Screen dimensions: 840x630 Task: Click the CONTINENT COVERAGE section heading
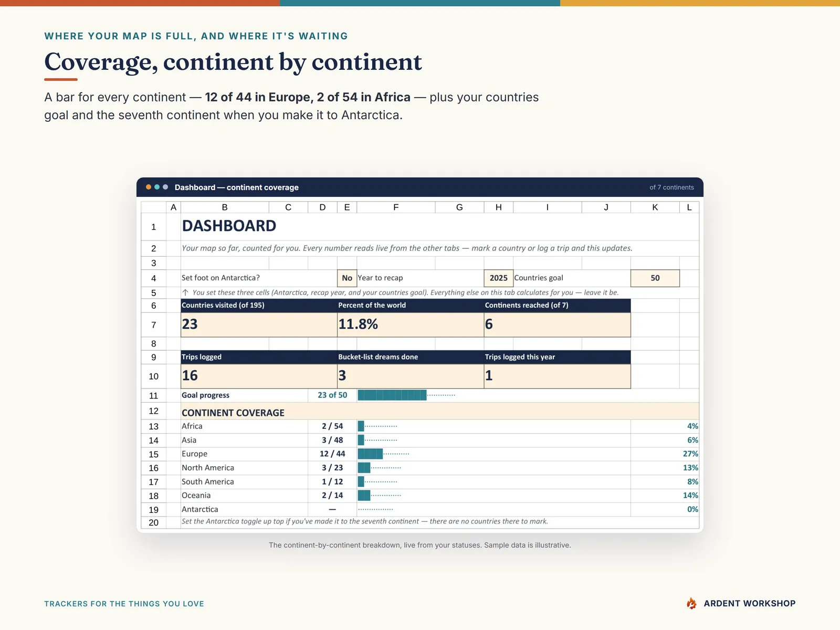[x=233, y=413]
